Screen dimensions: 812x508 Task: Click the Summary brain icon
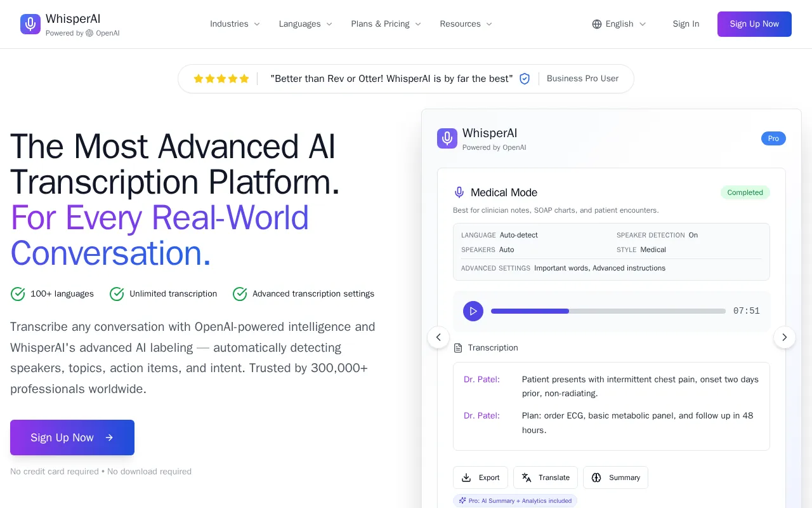click(x=596, y=478)
